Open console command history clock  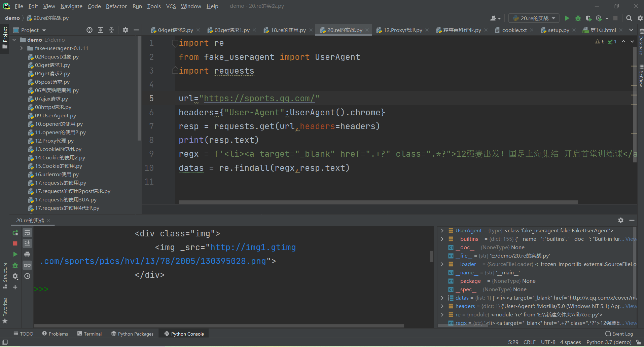[x=27, y=276]
